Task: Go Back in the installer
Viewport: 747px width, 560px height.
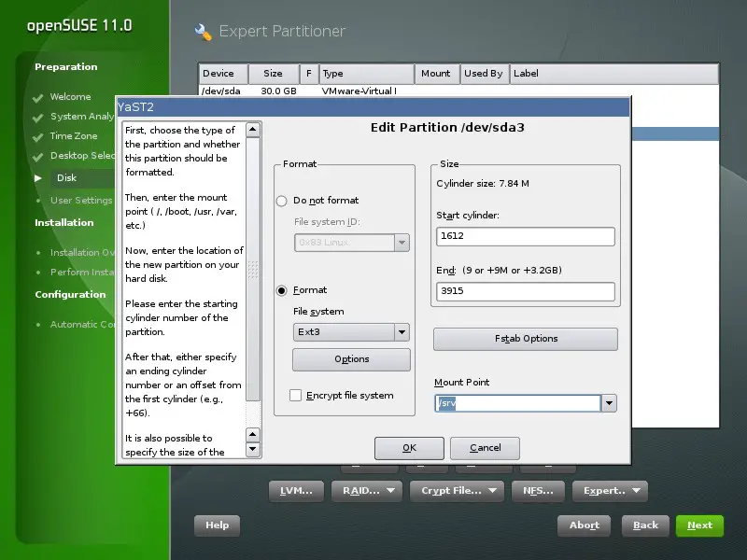Action: [x=645, y=525]
